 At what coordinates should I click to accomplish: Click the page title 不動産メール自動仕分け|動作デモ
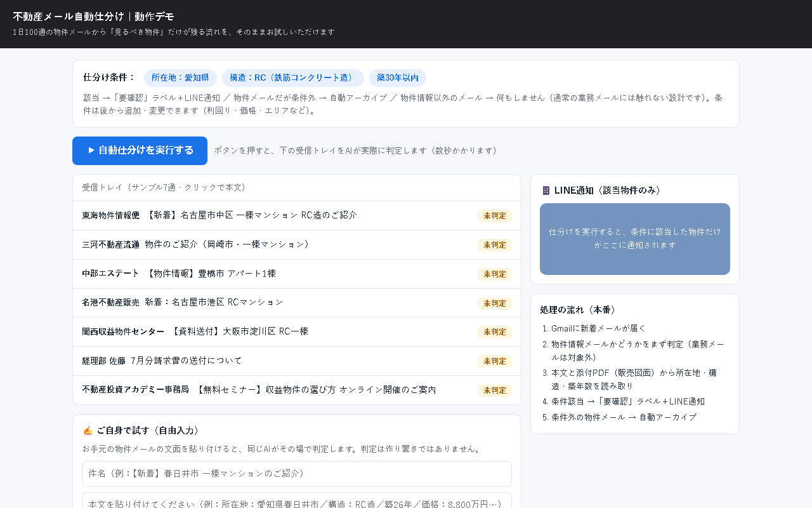[93, 17]
